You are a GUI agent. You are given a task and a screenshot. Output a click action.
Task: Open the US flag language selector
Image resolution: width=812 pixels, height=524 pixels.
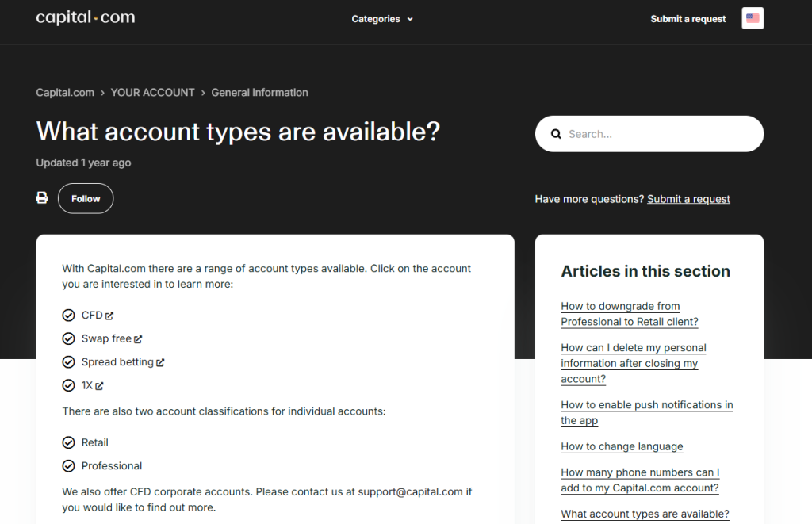(x=753, y=19)
